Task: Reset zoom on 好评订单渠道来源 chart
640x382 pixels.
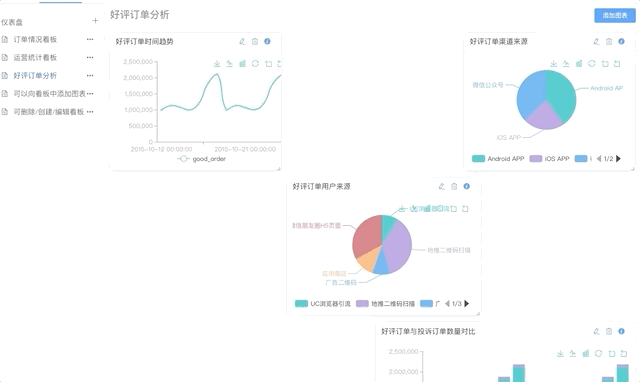Action: (617, 64)
